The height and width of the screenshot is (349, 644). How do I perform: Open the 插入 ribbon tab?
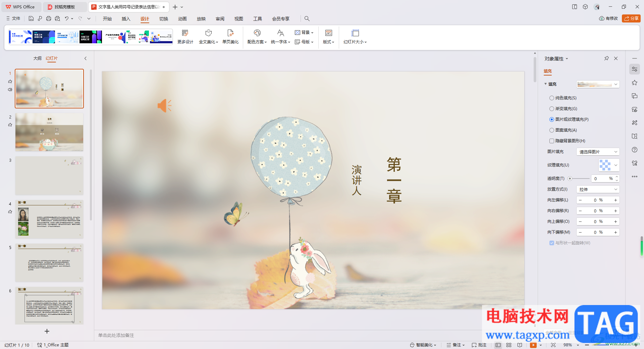coord(126,19)
